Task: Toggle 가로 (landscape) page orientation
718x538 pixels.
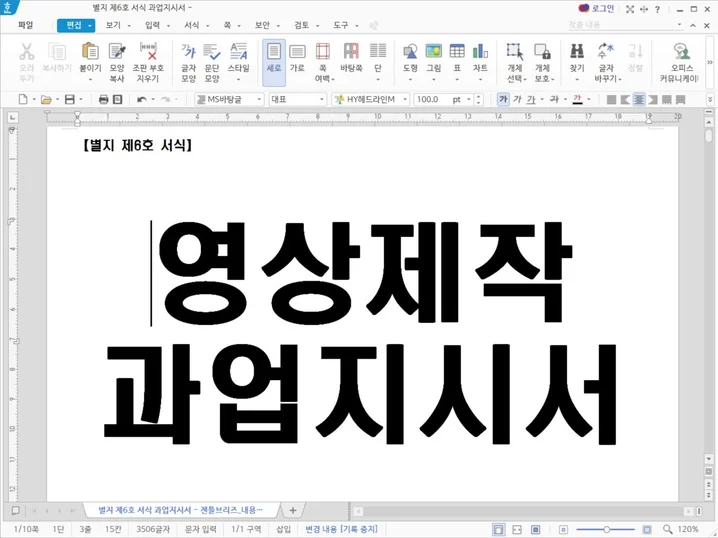Action: (x=297, y=58)
